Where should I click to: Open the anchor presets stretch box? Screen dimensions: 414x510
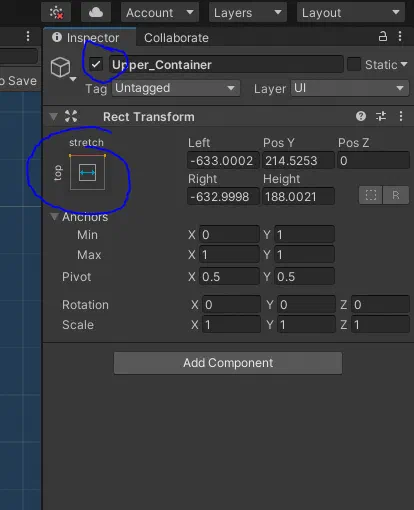click(x=87, y=172)
